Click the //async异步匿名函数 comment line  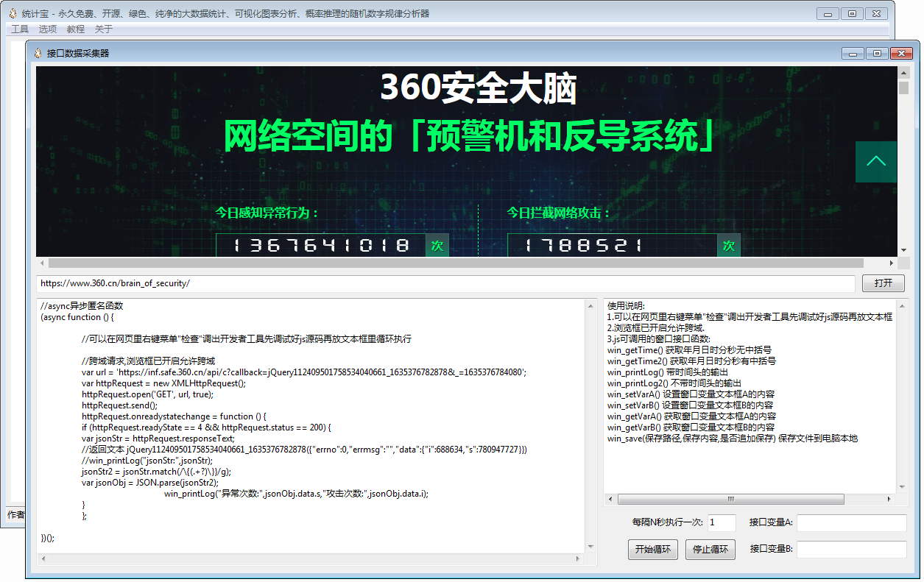click(82, 306)
